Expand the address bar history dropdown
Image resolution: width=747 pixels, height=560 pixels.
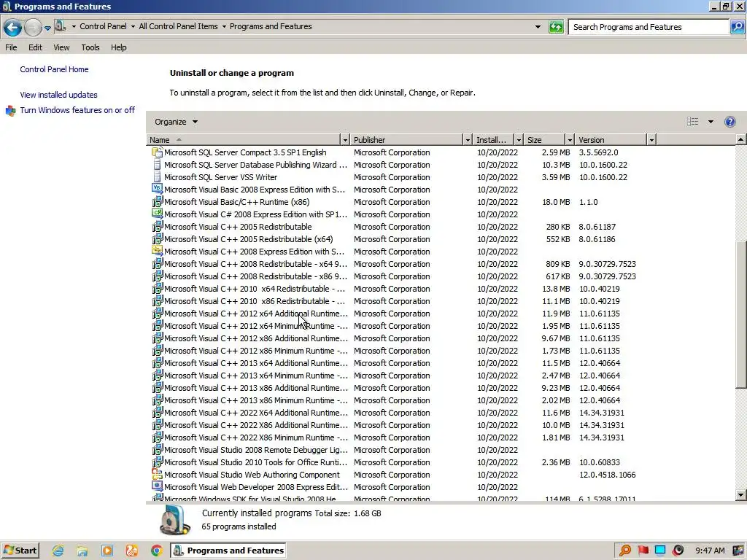coord(538,27)
